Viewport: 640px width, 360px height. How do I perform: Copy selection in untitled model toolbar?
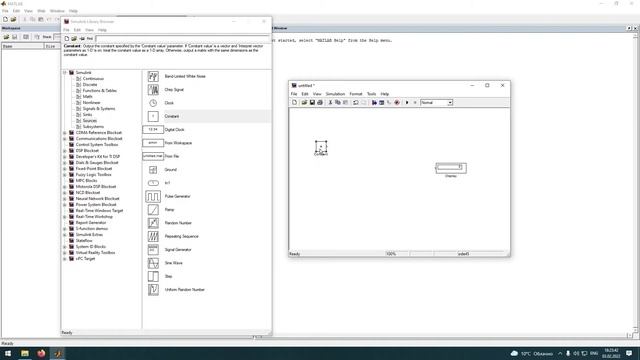click(x=338, y=102)
